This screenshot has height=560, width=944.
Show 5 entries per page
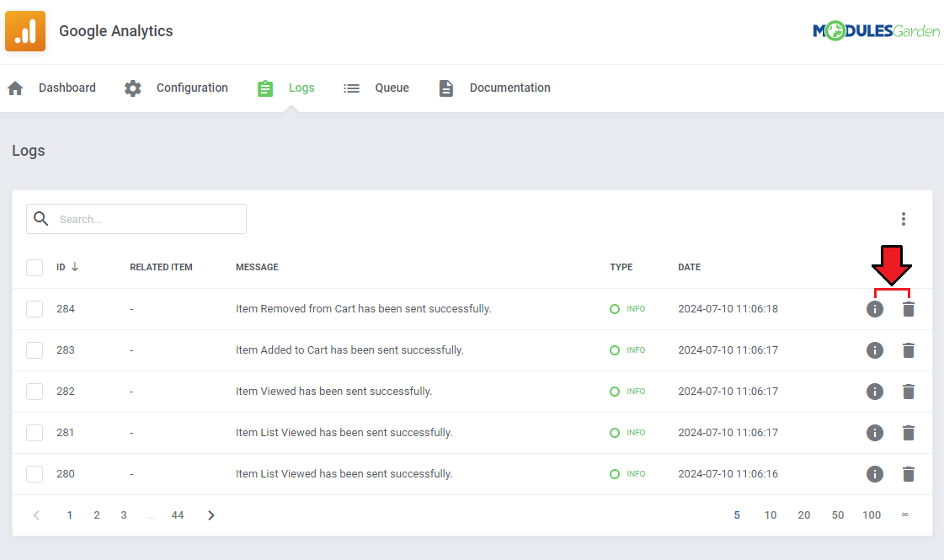737,515
